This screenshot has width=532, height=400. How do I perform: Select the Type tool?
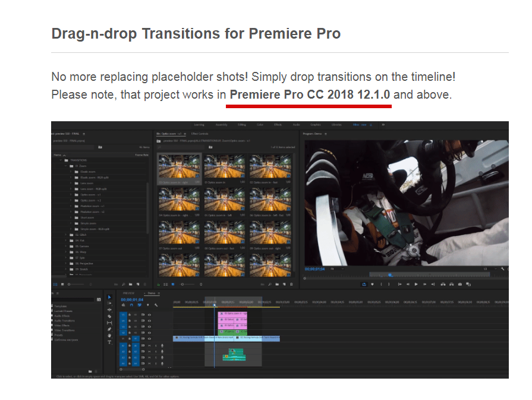click(109, 342)
